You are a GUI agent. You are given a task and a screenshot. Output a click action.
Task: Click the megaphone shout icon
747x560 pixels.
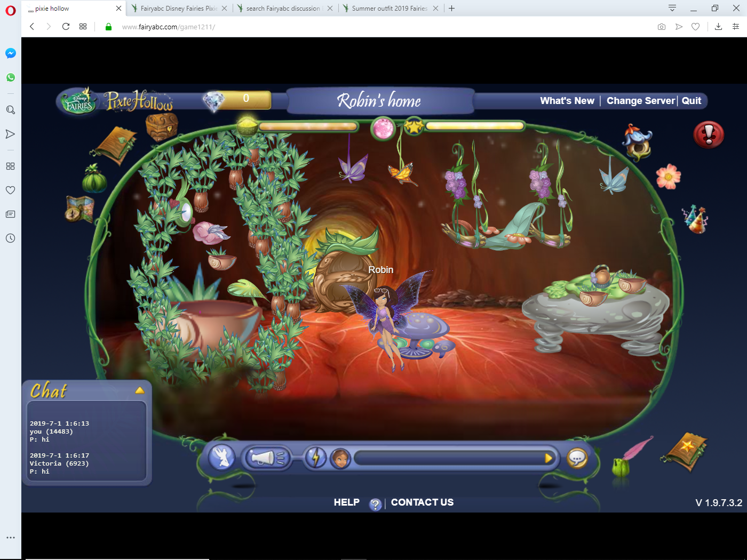point(266,458)
